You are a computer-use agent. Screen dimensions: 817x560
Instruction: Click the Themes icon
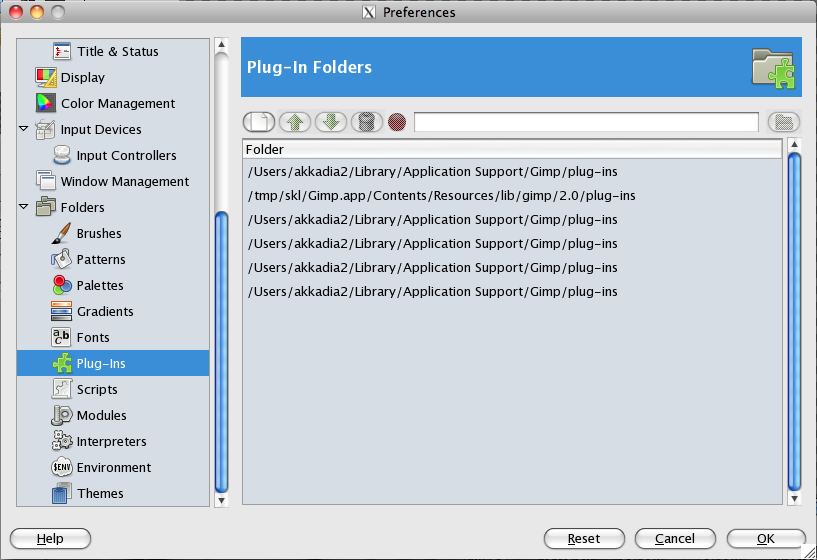pos(61,493)
